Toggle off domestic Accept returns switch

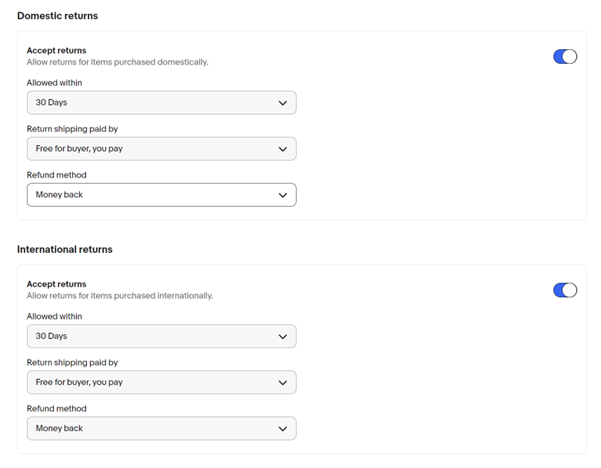click(x=565, y=57)
